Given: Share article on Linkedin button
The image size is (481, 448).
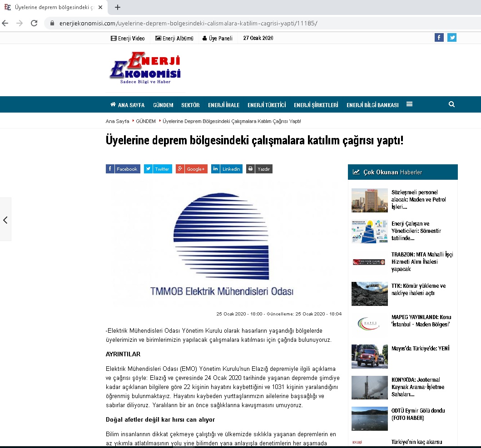Looking at the screenshot, I should [227, 169].
